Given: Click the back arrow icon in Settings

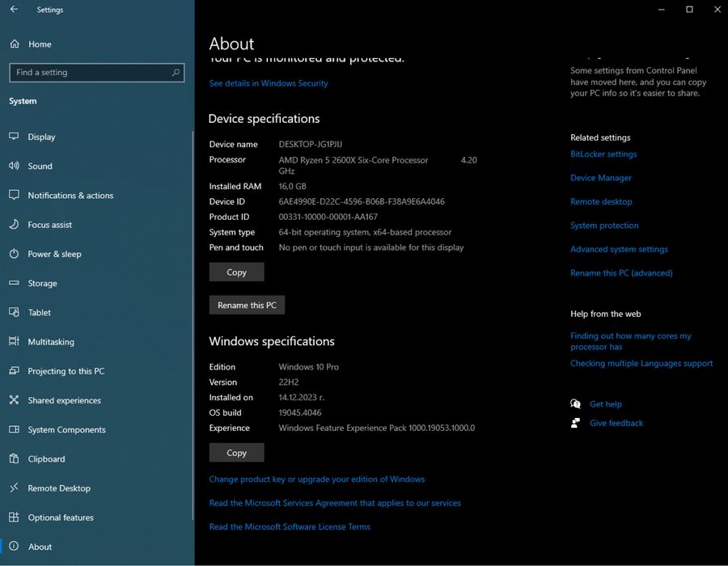Looking at the screenshot, I should coord(14,9).
